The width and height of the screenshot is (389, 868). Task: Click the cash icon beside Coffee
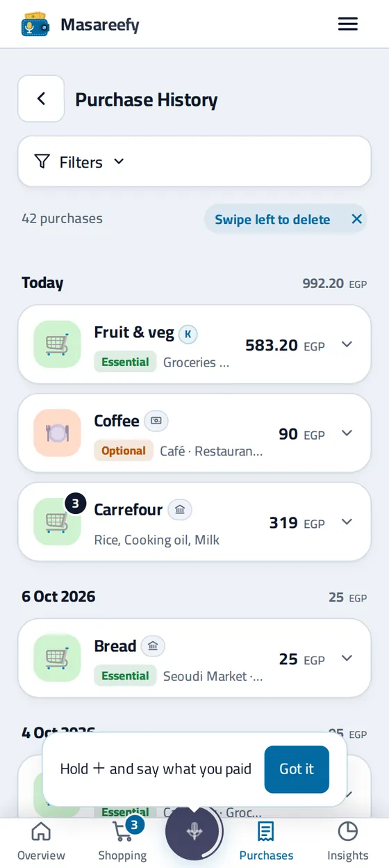156,421
